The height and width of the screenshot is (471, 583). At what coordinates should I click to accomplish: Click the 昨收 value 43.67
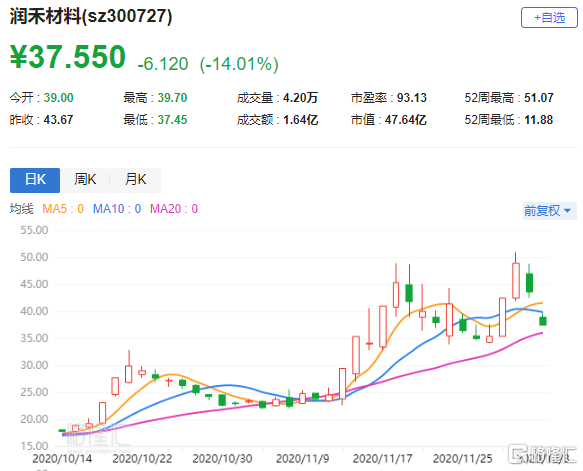click(x=58, y=120)
